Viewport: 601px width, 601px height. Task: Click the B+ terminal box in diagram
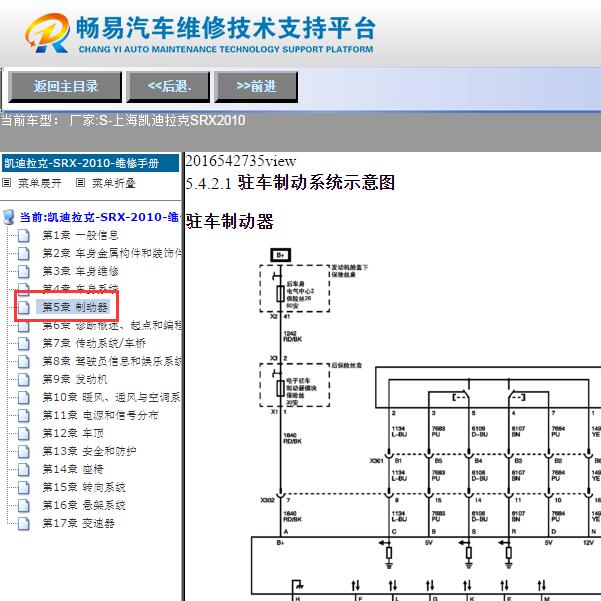[x=281, y=255]
